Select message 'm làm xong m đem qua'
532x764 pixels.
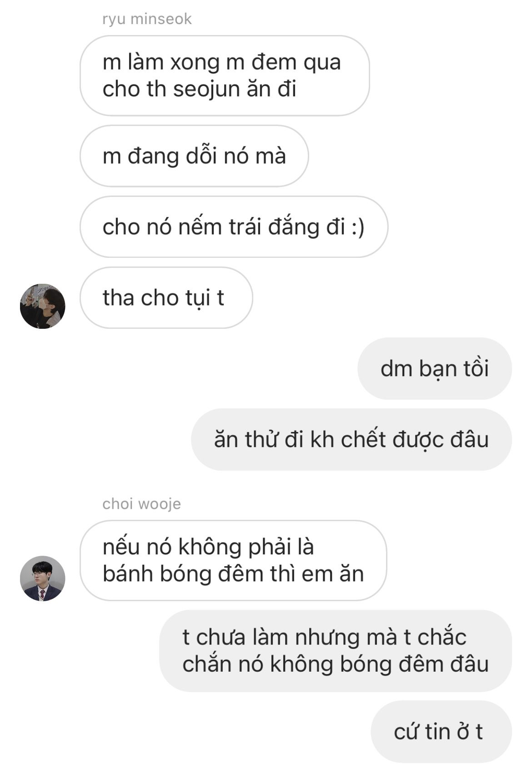coord(225,75)
